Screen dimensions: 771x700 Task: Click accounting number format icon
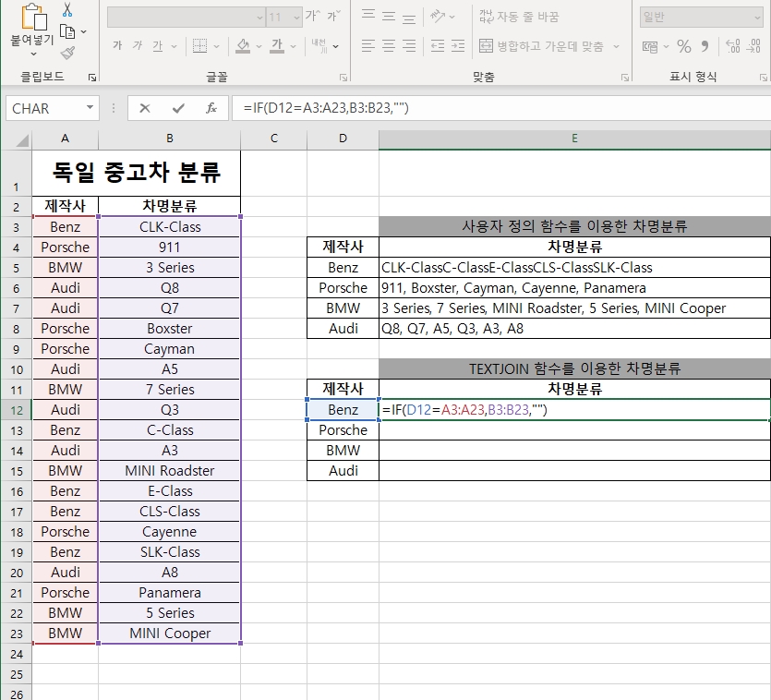pos(650,47)
